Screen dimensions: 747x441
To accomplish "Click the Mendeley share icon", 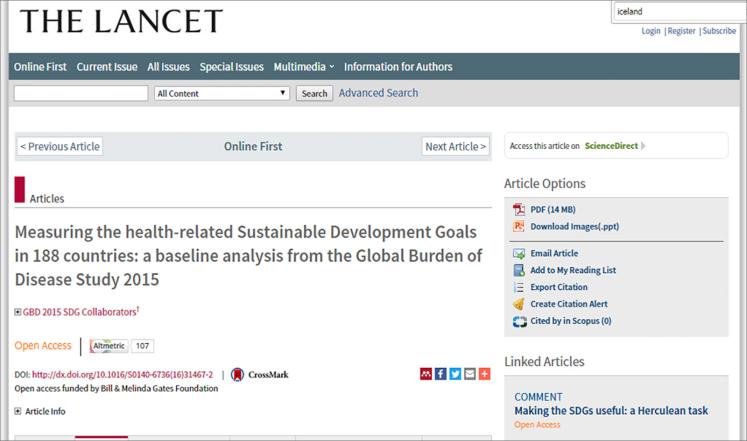I will 426,374.
